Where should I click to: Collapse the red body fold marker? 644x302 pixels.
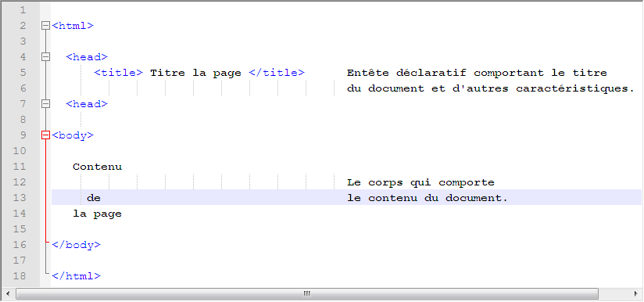45,135
